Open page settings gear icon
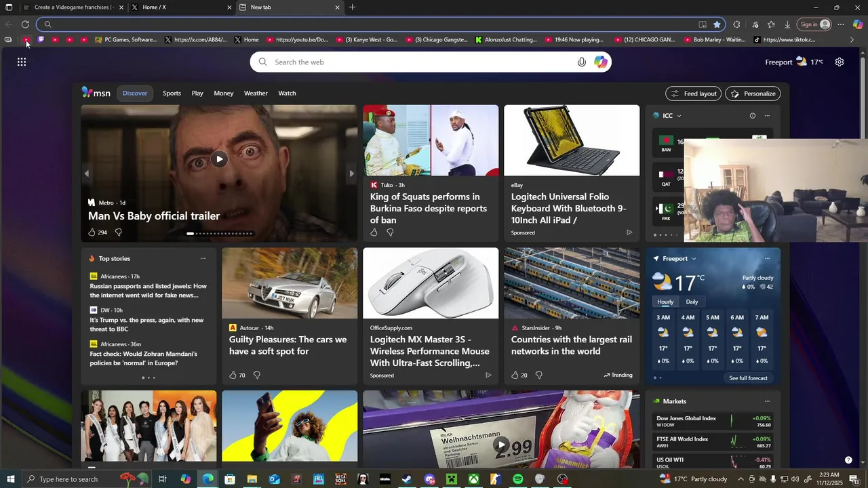This screenshot has width=868, height=488. (x=840, y=62)
